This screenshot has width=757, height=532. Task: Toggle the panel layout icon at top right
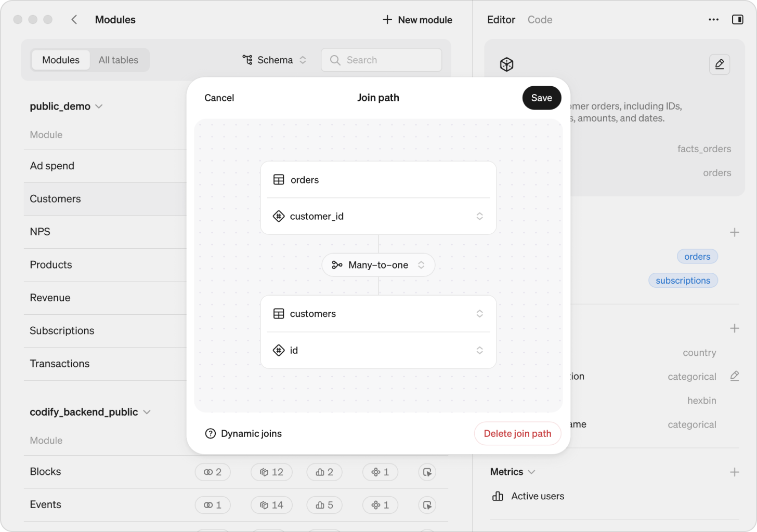coord(738,19)
